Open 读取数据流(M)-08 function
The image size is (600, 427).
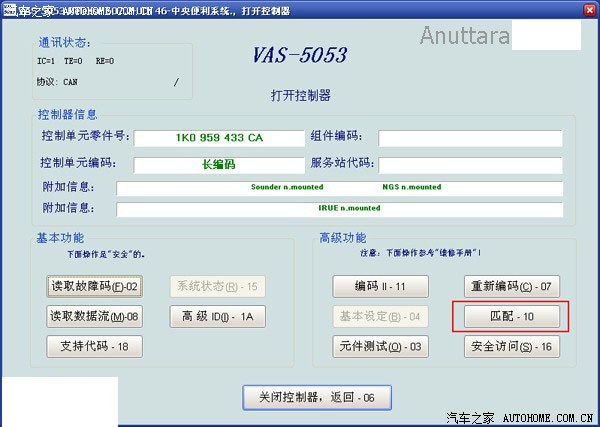coord(95,316)
